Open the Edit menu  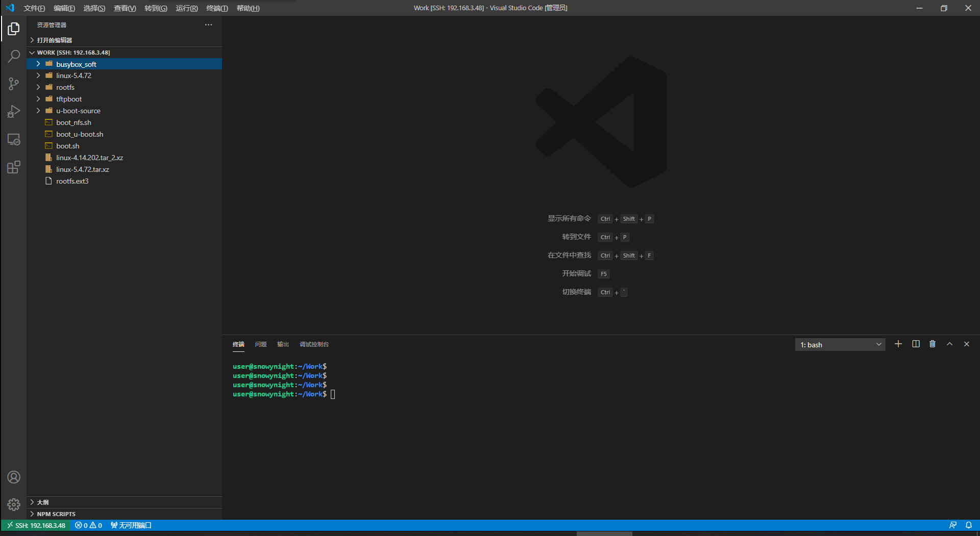pyautogui.click(x=64, y=8)
